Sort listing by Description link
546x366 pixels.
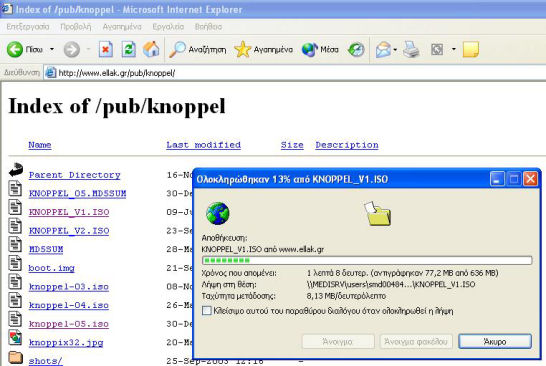click(x=347, y=145)
